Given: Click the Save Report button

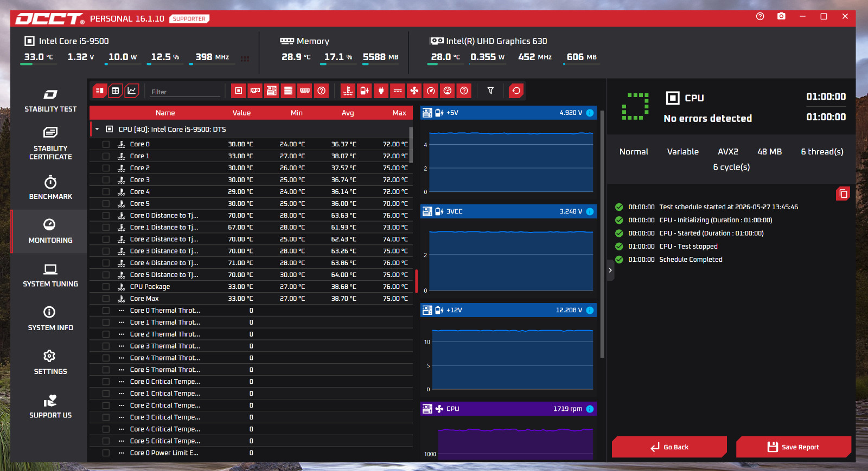Looking at the screenshot, I should [x=794, y=447].
